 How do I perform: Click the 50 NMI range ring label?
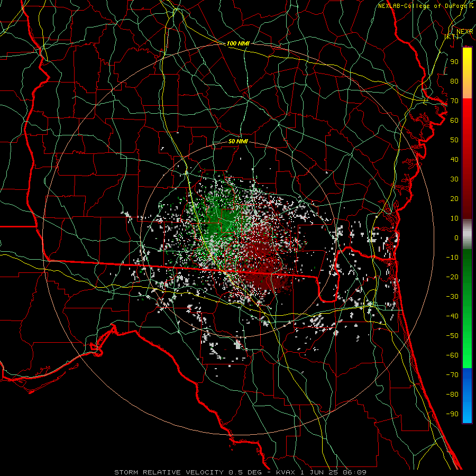click(238, 141)
